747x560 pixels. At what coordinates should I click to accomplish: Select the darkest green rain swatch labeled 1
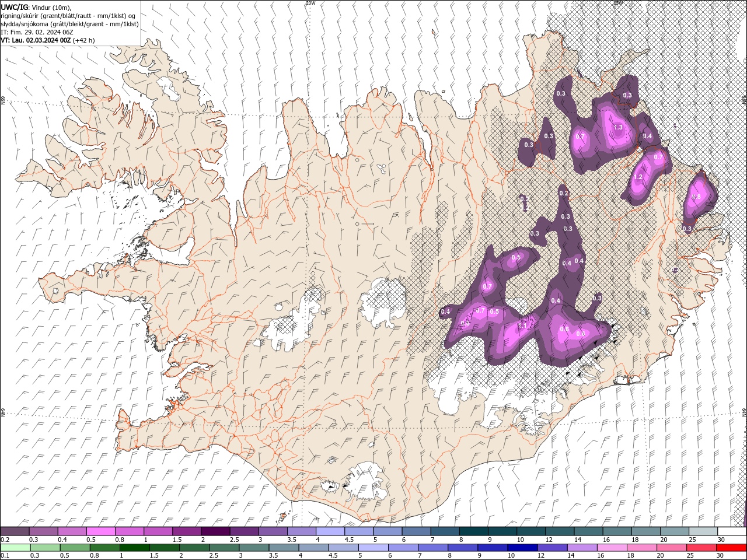coord(134,548)
